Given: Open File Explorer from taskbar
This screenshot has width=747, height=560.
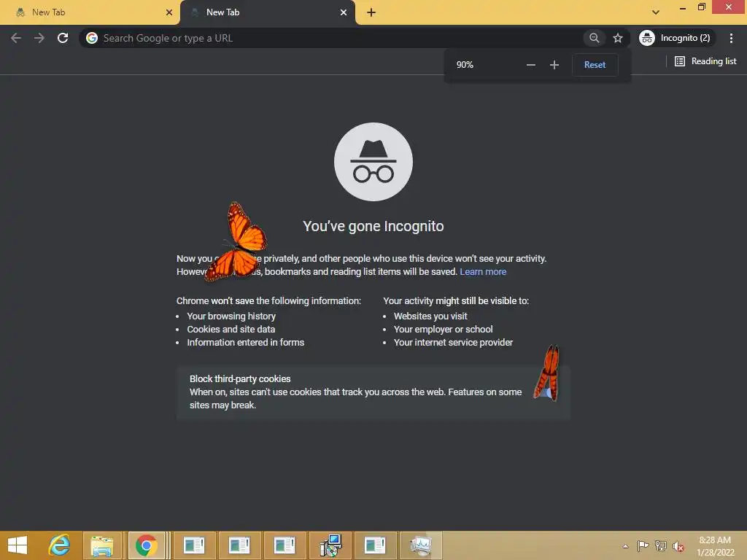Looking at the screenshot, I should click(x=102, y=545).
